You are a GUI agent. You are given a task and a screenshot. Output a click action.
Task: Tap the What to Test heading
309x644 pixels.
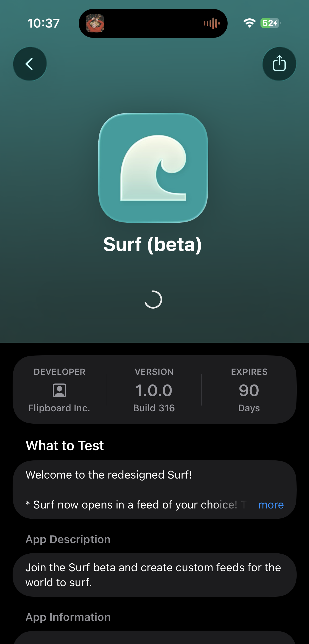click(x=65, y=445)
